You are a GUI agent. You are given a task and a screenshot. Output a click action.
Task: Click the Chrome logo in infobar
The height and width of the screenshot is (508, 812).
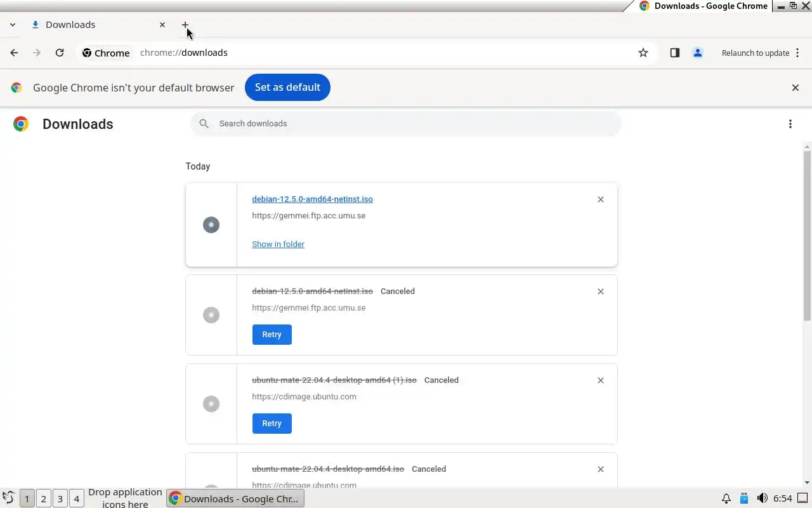click(16, 88)
